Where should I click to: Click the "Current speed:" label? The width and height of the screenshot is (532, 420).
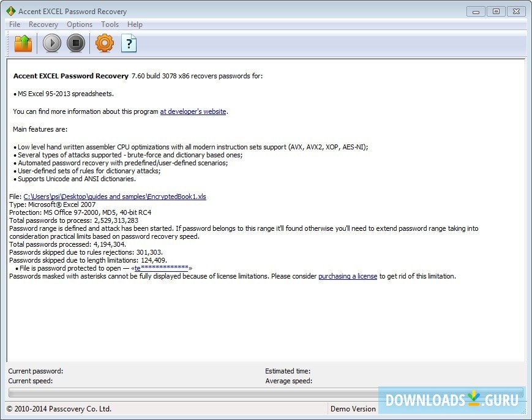coord(31,381)
